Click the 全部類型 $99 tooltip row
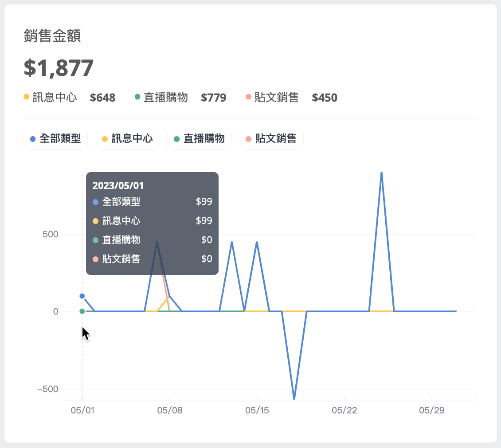Image resolution: width=501 pixels, height=448 pixels. 153,202
